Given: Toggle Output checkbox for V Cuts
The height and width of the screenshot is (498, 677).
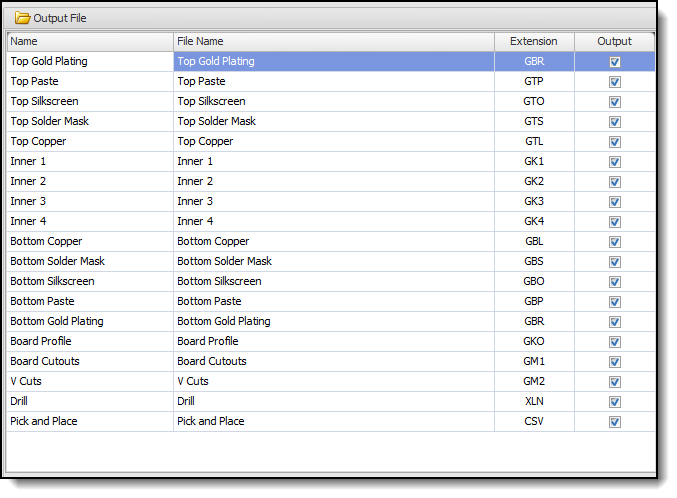Looking at the screenshot, I should 614,382.
